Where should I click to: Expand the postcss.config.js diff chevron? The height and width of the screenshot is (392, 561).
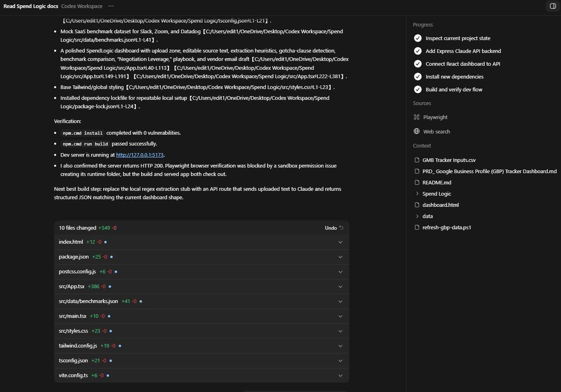[x=340, y=272]
